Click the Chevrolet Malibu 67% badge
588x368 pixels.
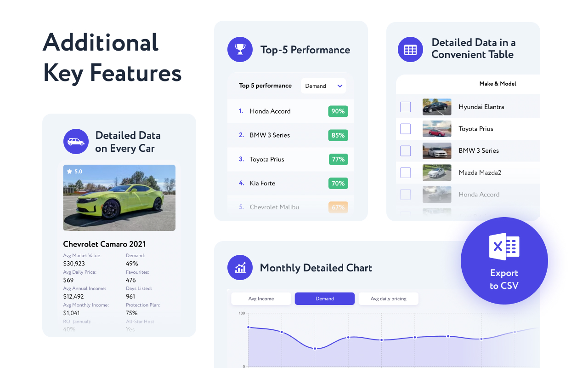pyautogui.click(x=338, y=207)
